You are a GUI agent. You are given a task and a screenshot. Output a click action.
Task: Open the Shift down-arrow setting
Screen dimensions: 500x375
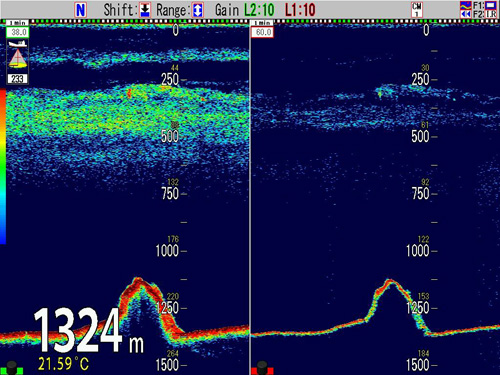tap(145, 10)
